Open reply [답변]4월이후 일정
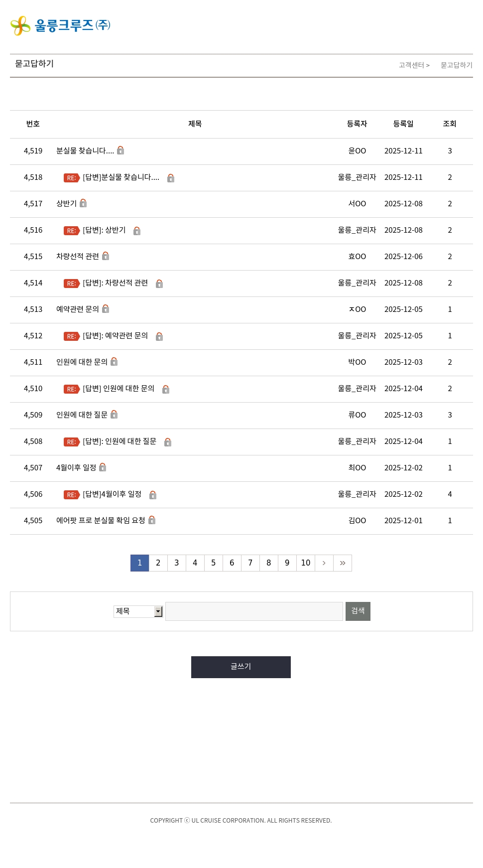483x868 pixels. tap(112, 494)
